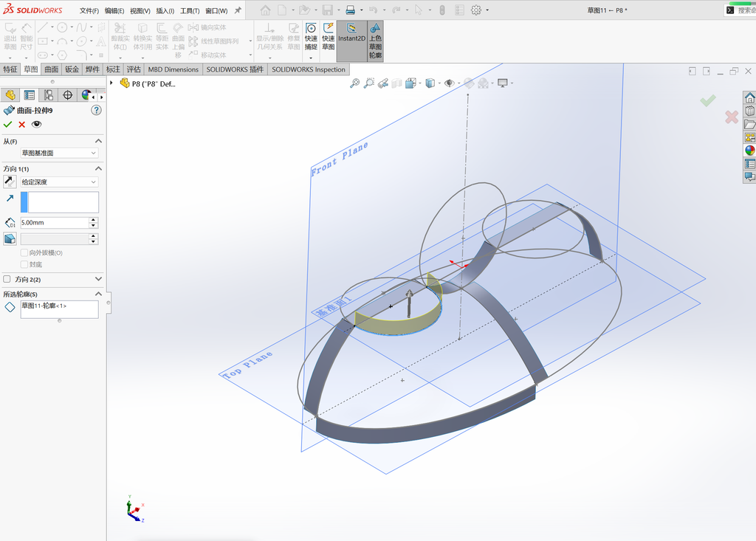The image size is (756, 541).
Task: Click the search box at the top right
Action: click(740, 10)
